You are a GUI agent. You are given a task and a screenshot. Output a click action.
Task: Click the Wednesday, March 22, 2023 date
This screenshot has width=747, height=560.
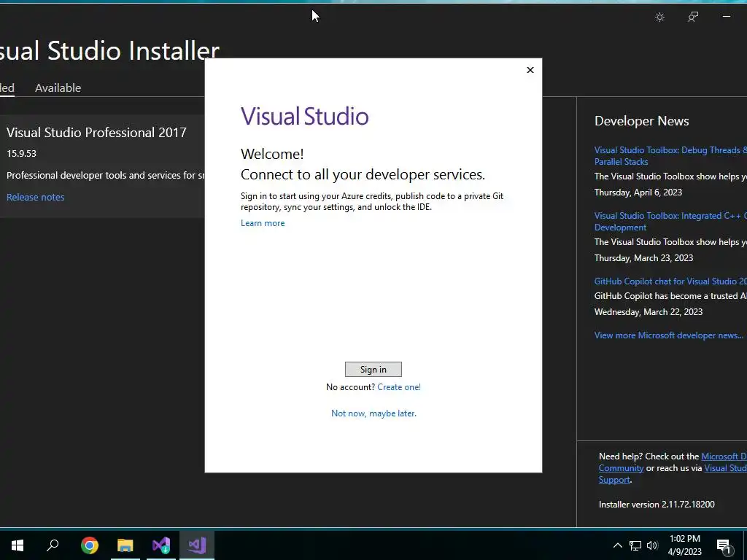649,312
